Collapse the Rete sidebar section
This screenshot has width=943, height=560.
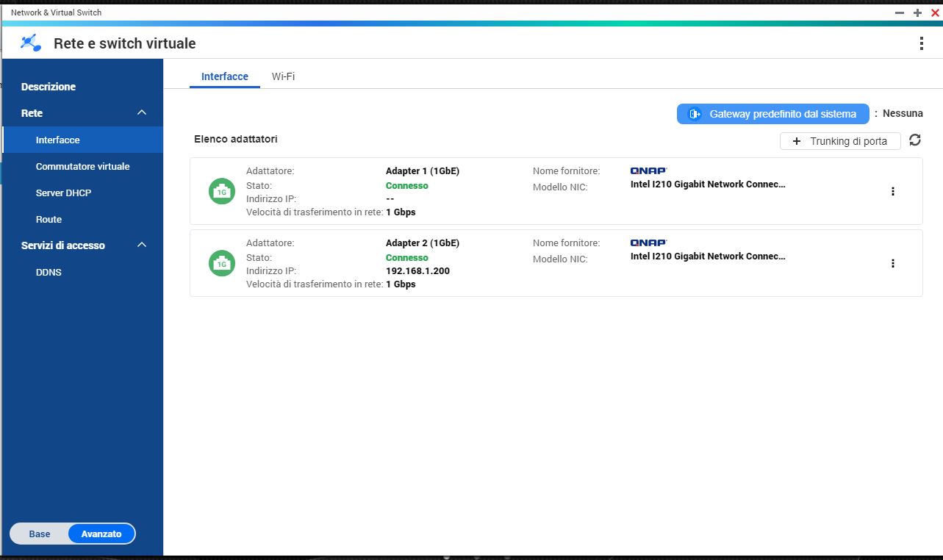[x=142, y=113]
